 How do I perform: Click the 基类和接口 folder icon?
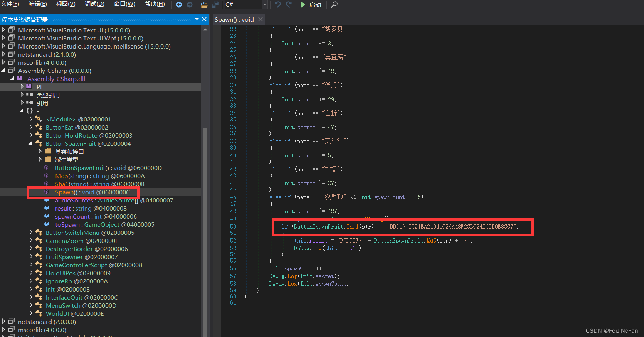pos(48,151)
